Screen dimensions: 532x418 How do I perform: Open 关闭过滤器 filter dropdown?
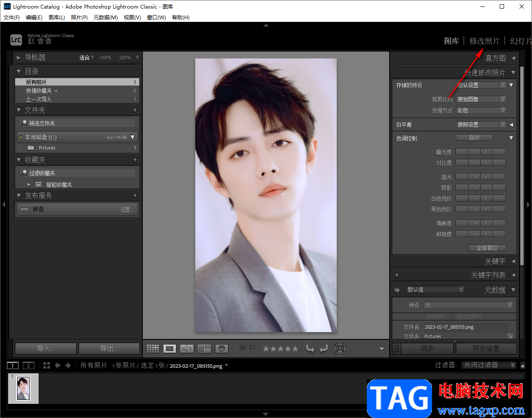click(489, 365)
